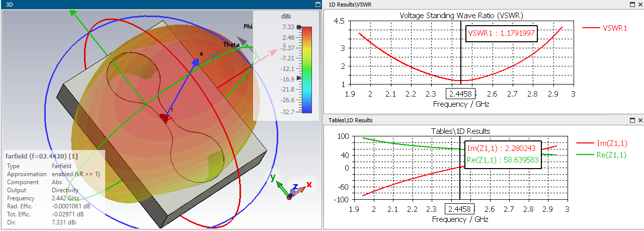Click the Tables\1D Results plot heading
The image size is (644, 231).
461,131
